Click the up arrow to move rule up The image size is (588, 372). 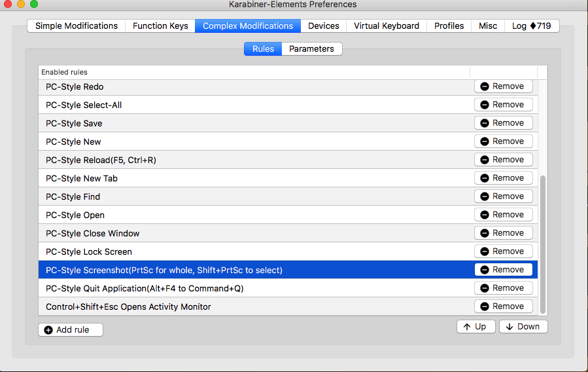[x=467, y=327]
